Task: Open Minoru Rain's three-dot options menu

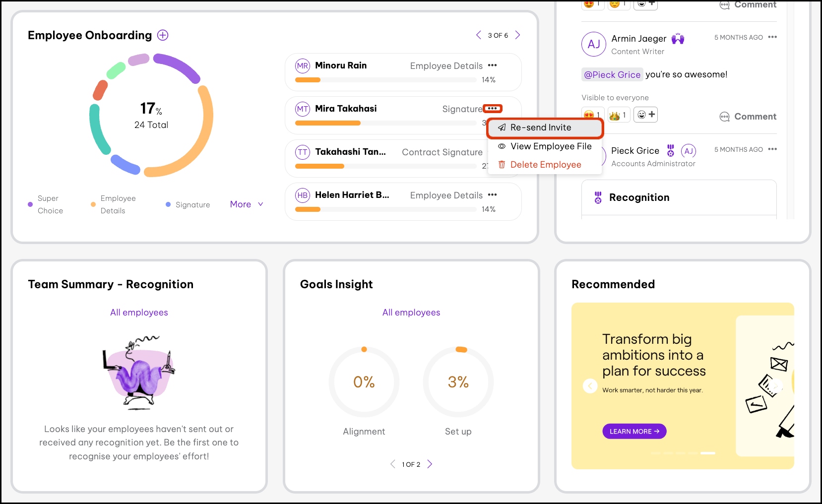Action: pyautogui.click(x=492, y=65)
